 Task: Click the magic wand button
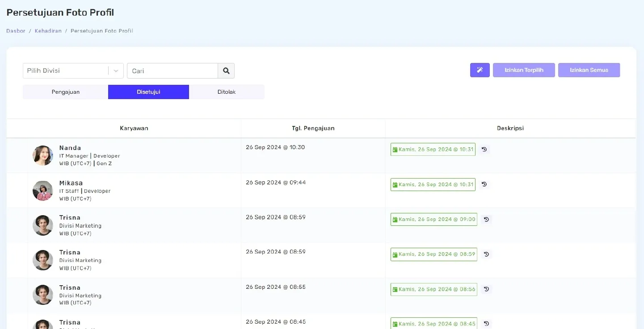click(x=480, y=70)
